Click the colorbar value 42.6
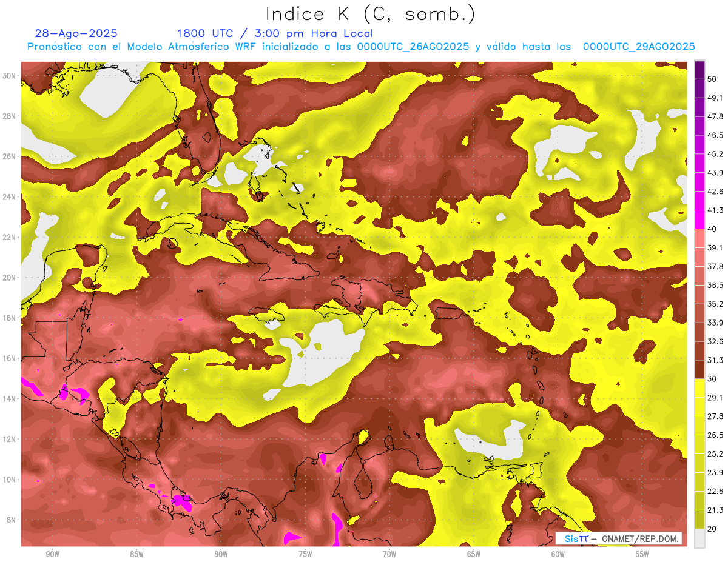This screenshot has height=562, width=728. coord(715,192)
